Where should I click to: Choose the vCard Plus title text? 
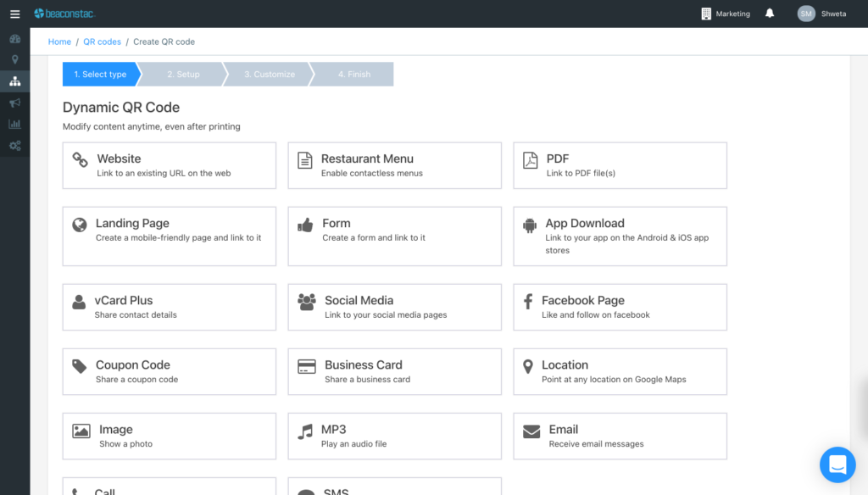pos(124,300)
